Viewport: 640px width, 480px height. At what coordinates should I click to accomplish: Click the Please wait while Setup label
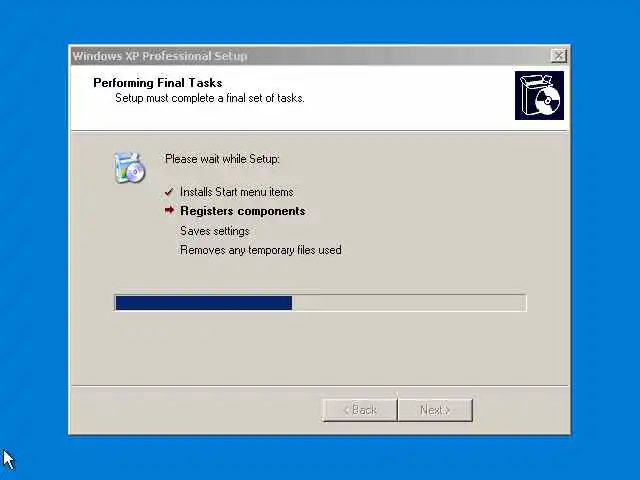coord(222,159)
